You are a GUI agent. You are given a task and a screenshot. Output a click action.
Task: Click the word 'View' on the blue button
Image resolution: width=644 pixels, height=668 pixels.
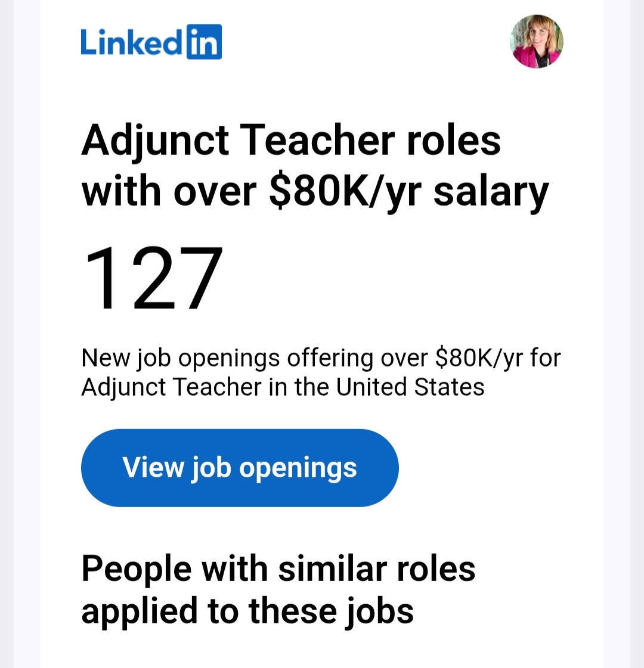click(153, 467)
